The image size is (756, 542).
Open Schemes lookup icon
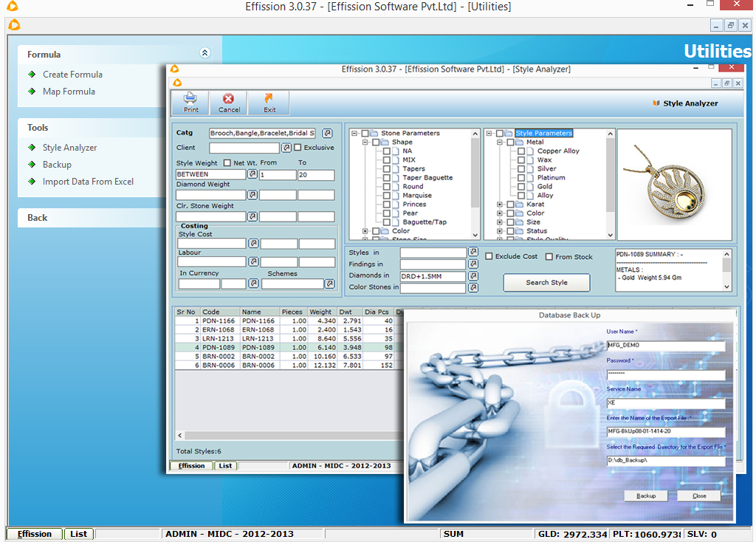tap(330, 284)
